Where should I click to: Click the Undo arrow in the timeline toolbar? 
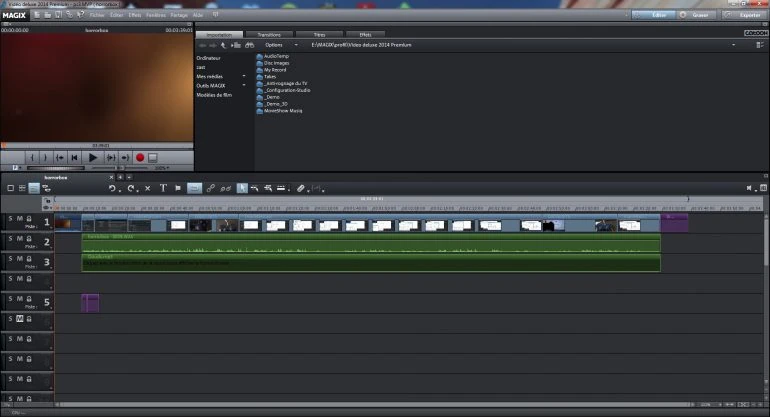click(x=113, y=188)
